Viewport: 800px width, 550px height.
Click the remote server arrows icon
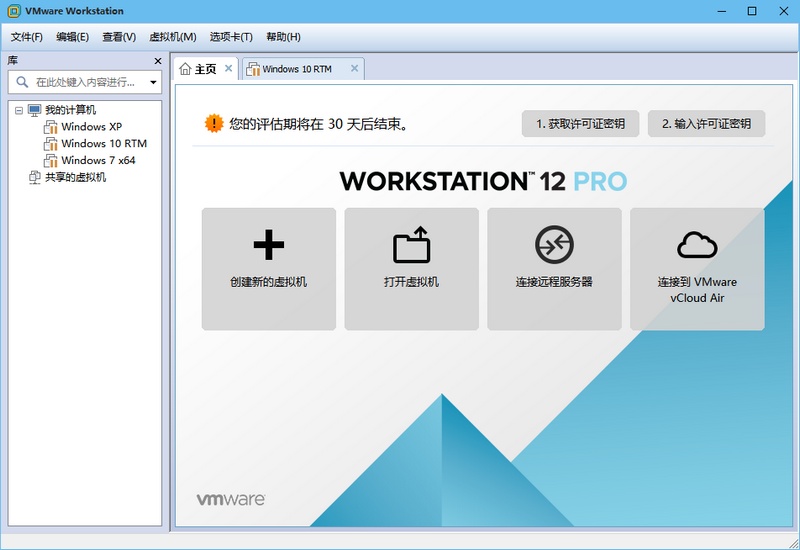click(x=554, y=245)
